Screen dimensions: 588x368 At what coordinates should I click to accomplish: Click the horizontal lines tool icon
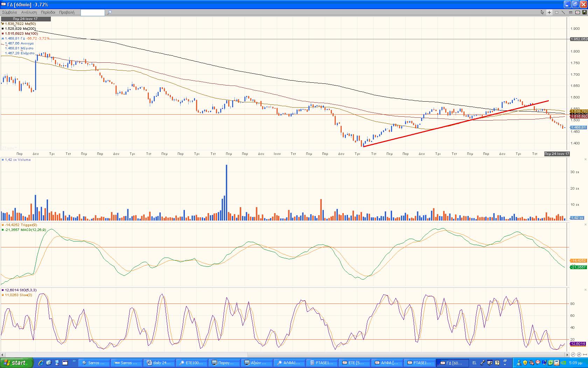pos(570,12)
